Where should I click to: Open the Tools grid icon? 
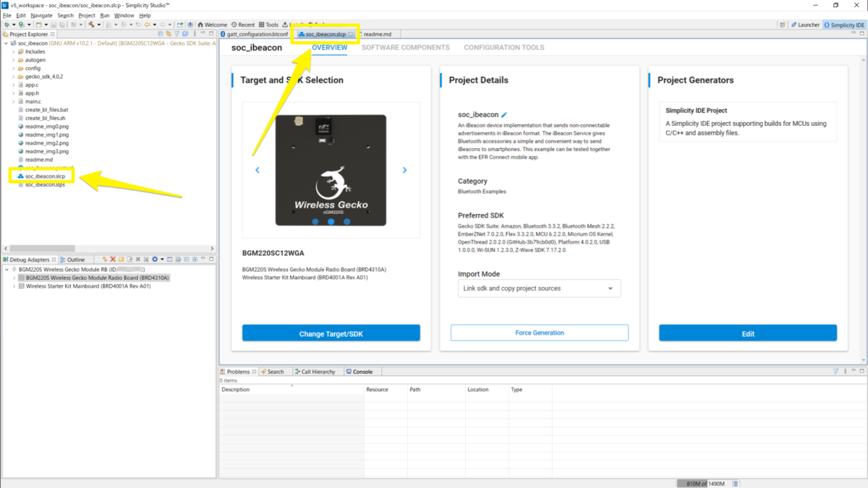pyautogui.click(x=261, y=25)
